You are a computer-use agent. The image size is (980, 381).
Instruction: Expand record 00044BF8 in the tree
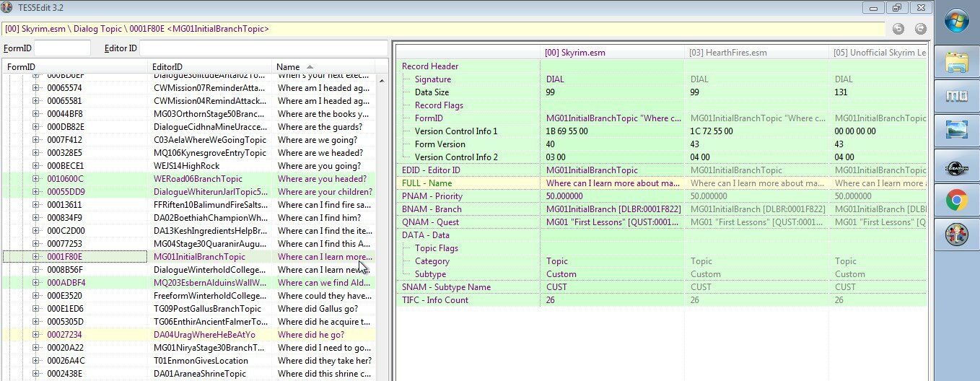(x=36, y=114)
